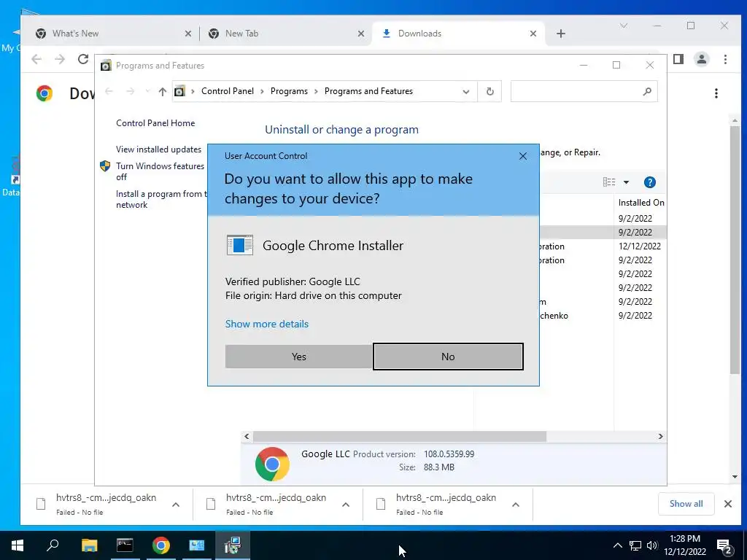Click the search magnifier in Control Panel
This screenshot has height=560, width=747.
[647, 91]
